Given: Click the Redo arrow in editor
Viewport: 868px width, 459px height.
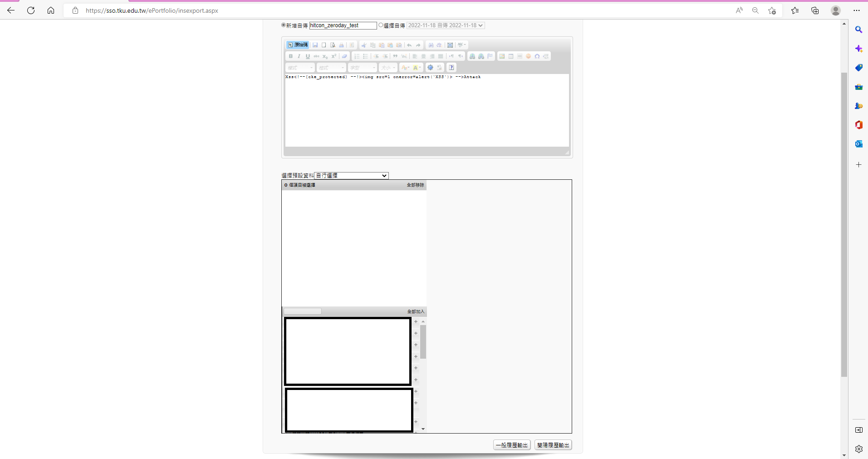Looking at the screenshot, I should (418, 45).
